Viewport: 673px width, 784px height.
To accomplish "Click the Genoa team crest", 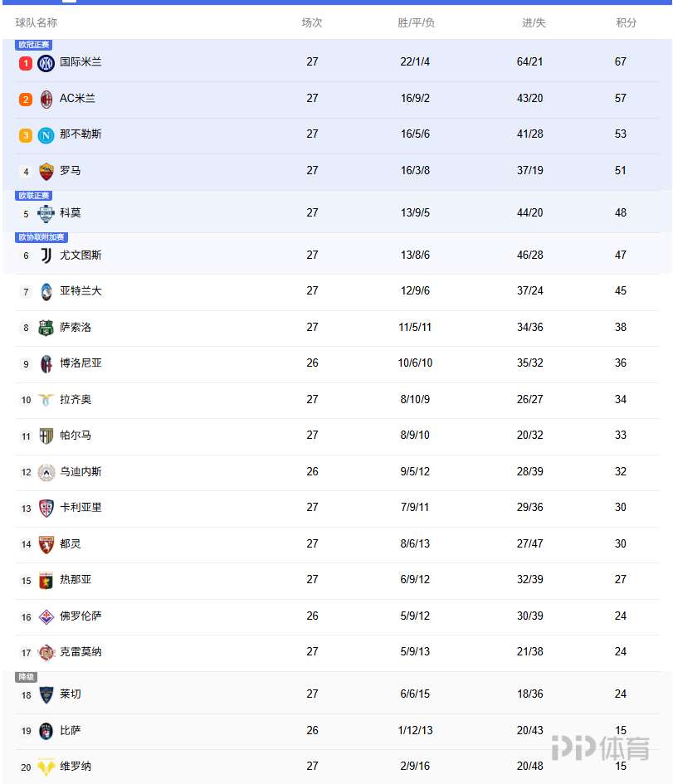I will (x=46, y=580).
